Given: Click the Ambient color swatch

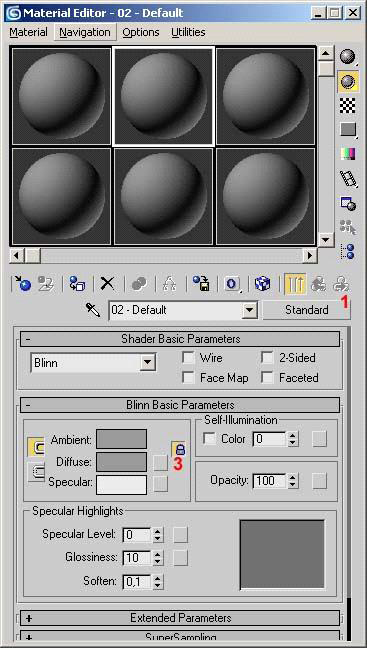Looking at the screenshot, I should point(122,439).
